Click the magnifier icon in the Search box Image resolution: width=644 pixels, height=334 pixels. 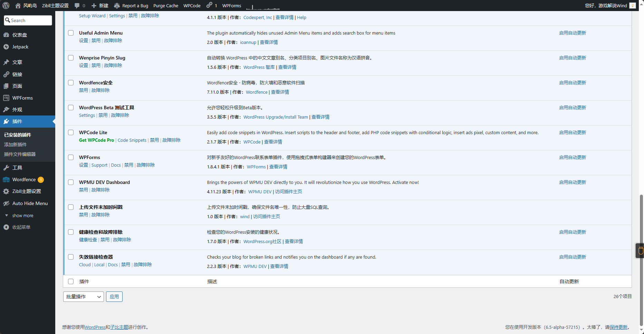click(x=8, y=20)
